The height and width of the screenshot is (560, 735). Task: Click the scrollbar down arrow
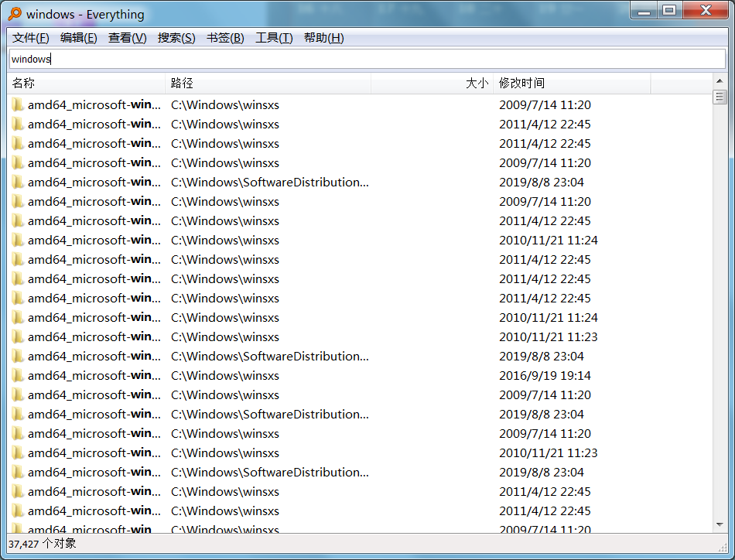click(720, 525)
